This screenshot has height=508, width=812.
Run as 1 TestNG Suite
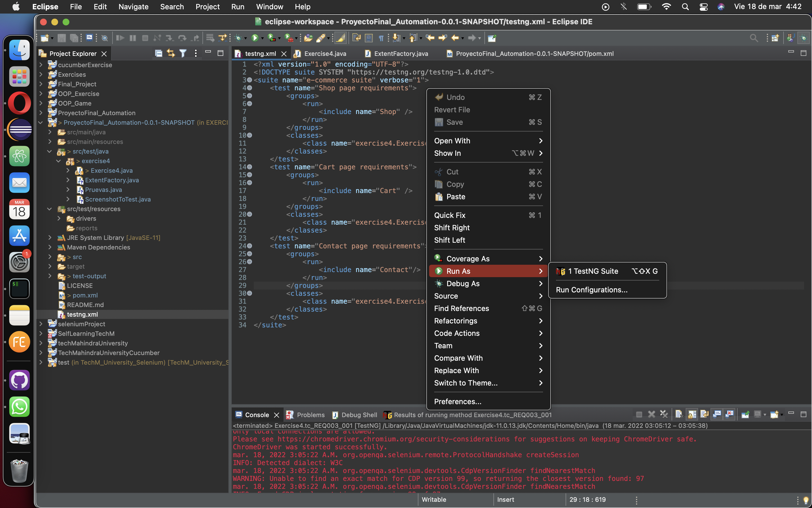pos(607,271)
